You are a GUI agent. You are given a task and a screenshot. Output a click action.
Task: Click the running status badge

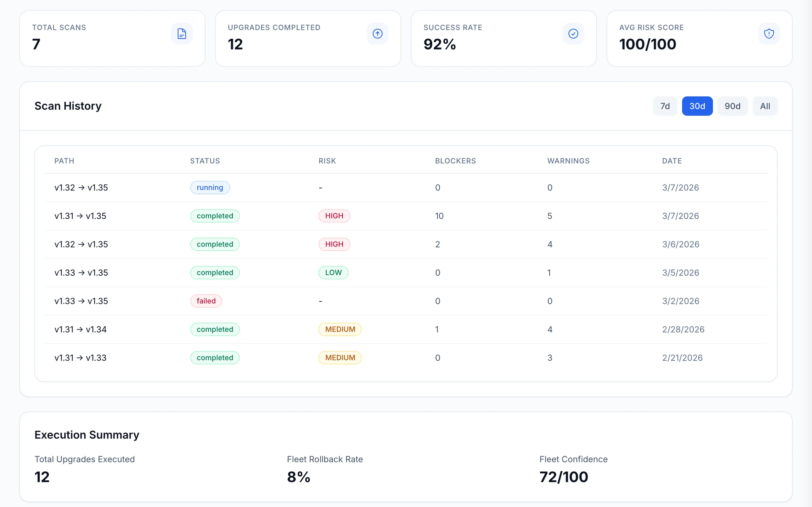pos(210,188)
